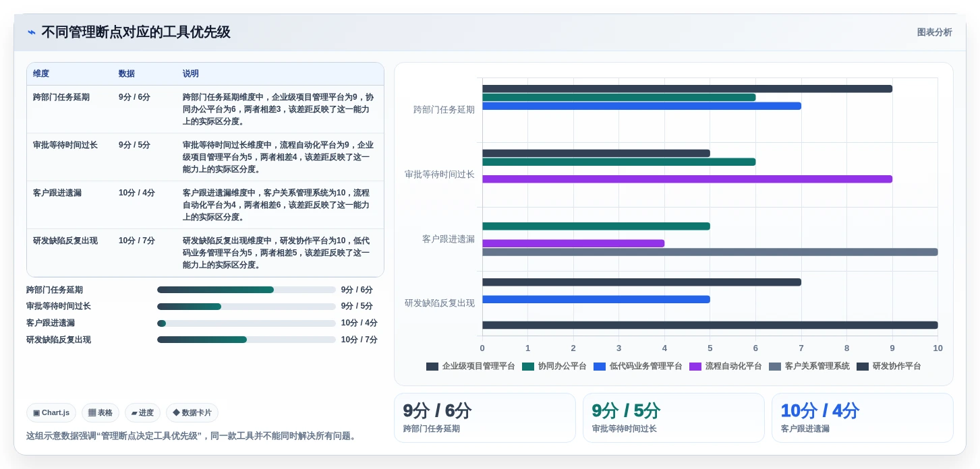
Task: Toggle 低代码业务管理平台 legend swatch
Action: coord(600,367)
